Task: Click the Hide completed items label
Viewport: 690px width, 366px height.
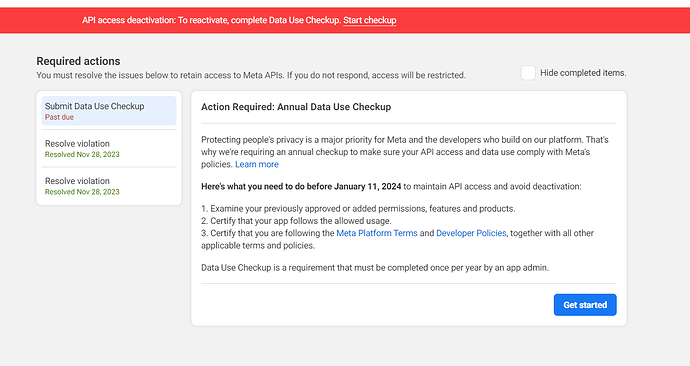Action: 583,73
